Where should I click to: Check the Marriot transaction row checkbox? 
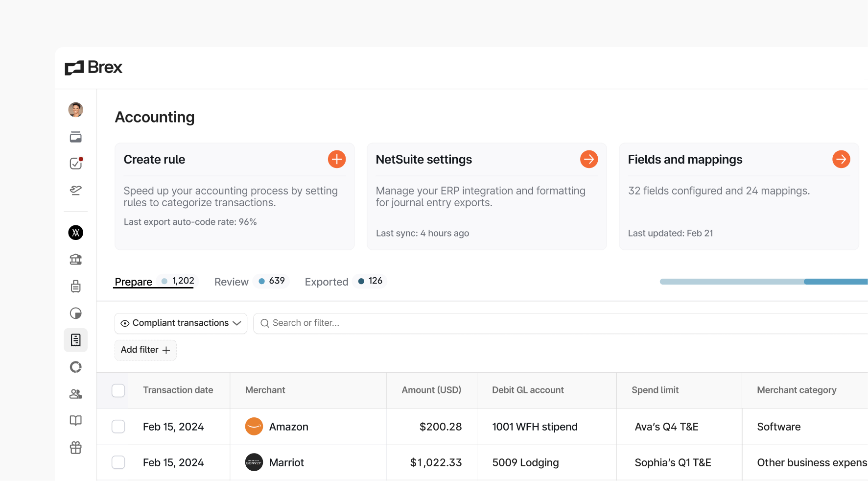[118, 462]
